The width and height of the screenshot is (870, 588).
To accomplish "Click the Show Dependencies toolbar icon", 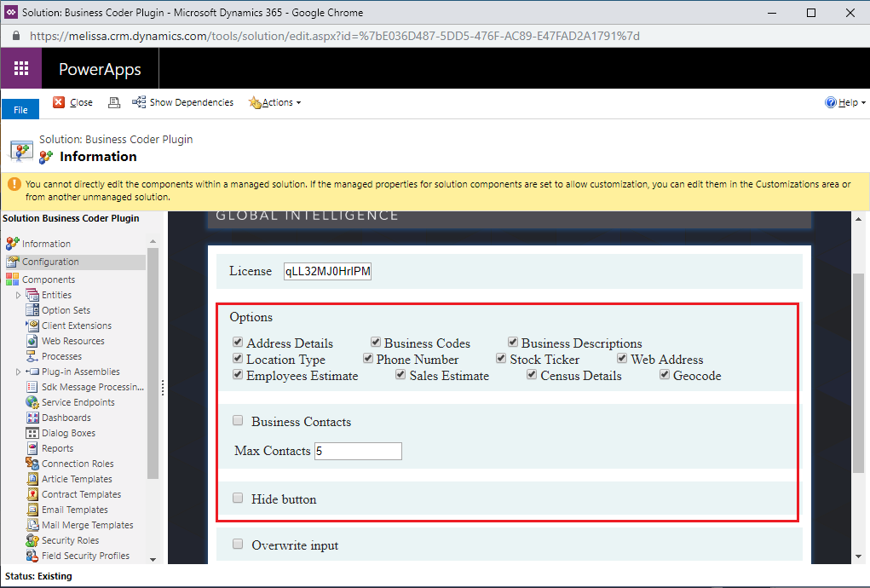I will click(139, 102).
